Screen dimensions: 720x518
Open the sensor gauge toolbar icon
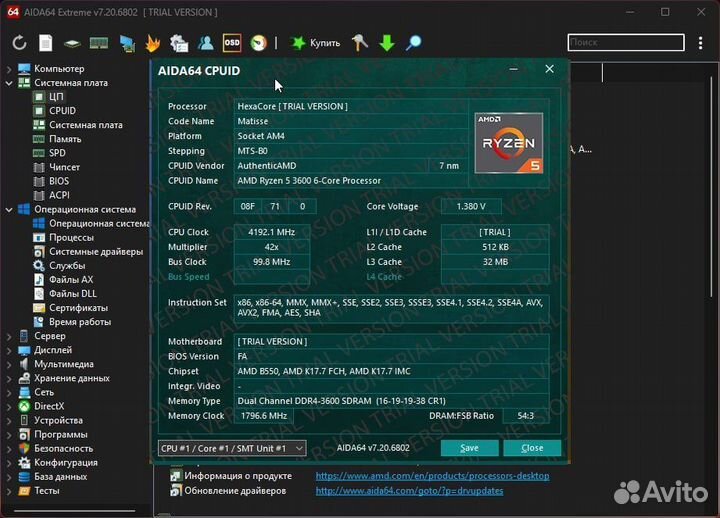[259, 43]
